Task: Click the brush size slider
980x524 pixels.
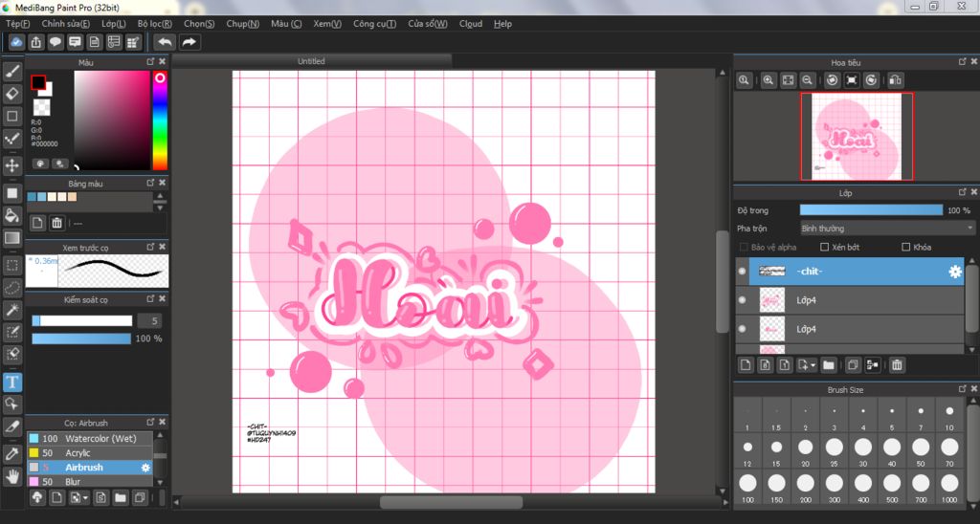Action: tap(82, 320)
